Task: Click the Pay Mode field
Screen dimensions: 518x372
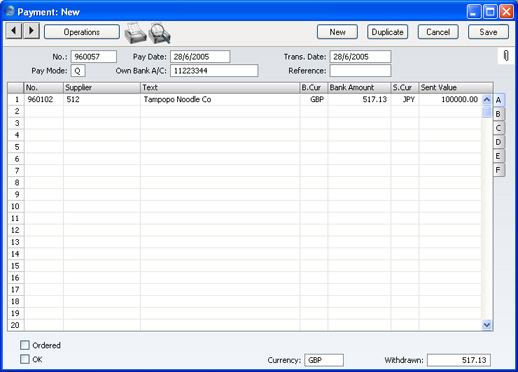Action: pyautogui.click(x=78, y=71)
